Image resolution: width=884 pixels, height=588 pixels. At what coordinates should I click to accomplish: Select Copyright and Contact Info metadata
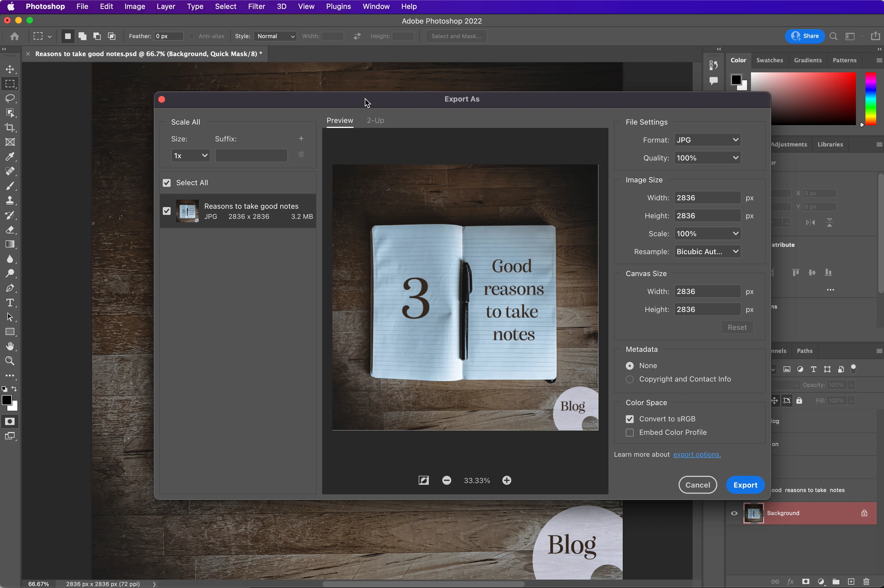pos(630,379)
